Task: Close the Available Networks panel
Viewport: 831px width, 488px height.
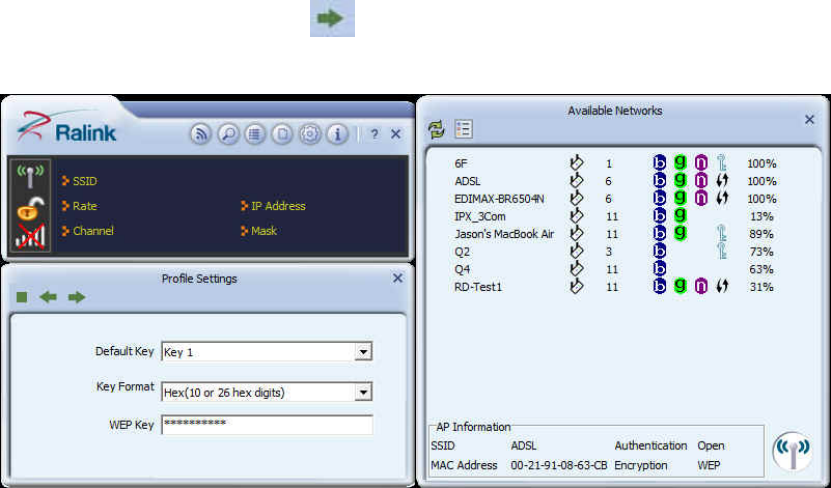Action: [809, 120]
